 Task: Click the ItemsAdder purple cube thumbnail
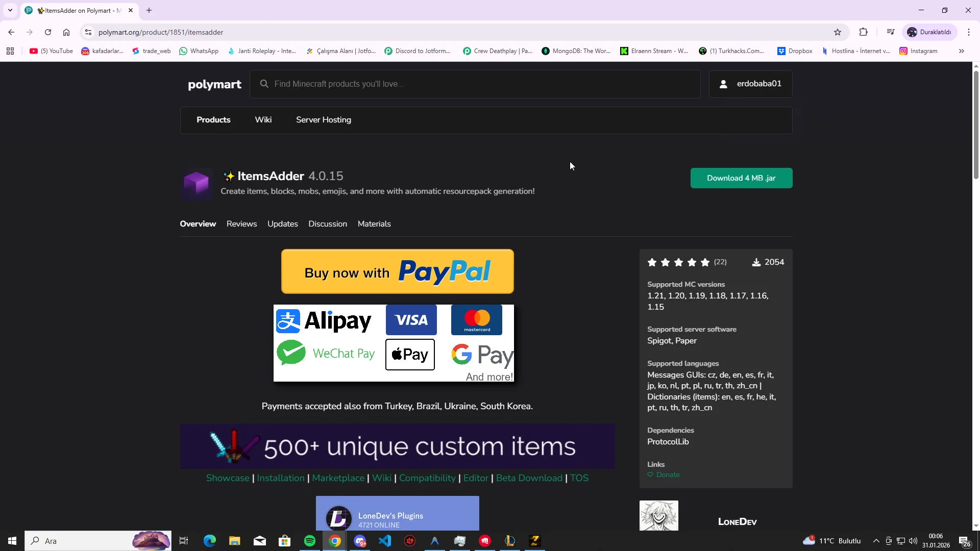[x=197, y=184]
